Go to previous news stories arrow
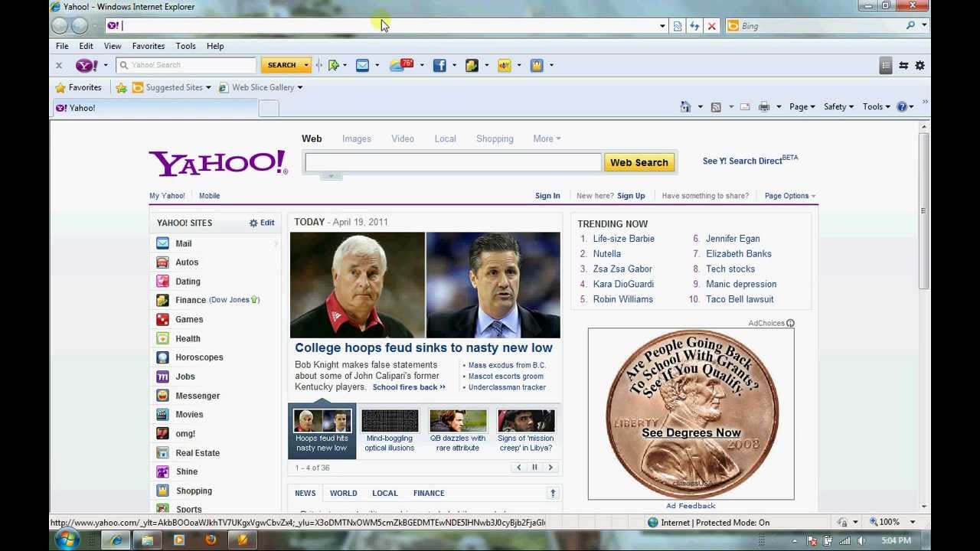This screenshot has width=980, height=551. tap(518, 468)
